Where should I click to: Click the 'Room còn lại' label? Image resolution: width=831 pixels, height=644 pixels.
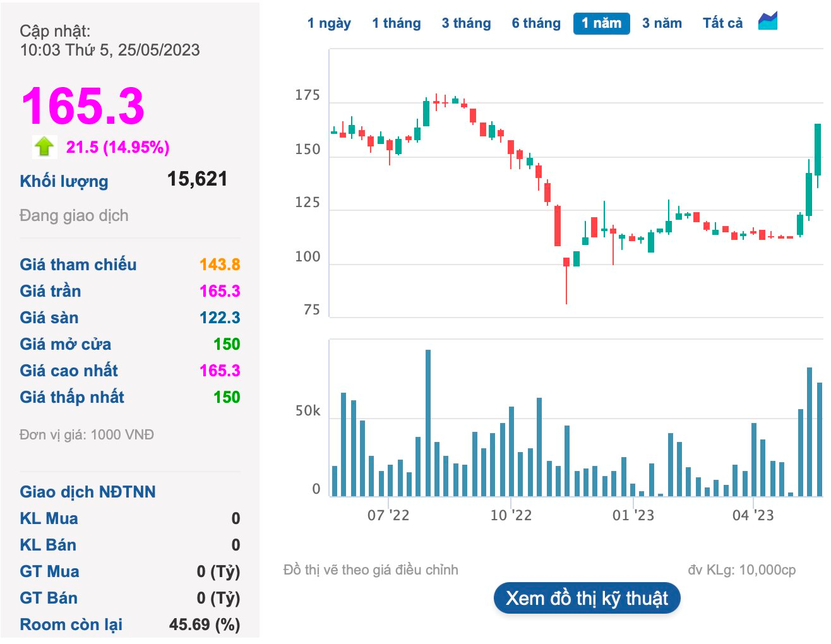[71, 624]
